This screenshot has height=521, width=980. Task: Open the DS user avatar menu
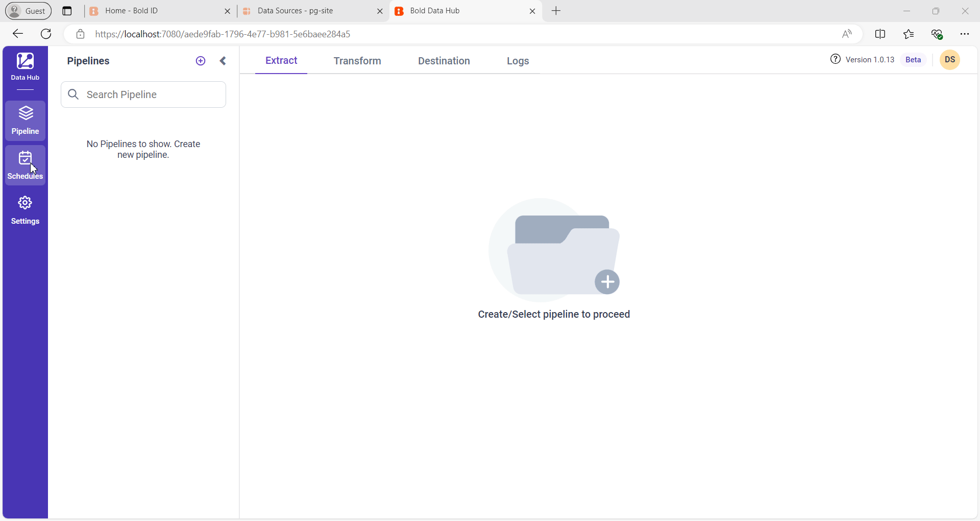pyautogui.click(x=950, y=60)
